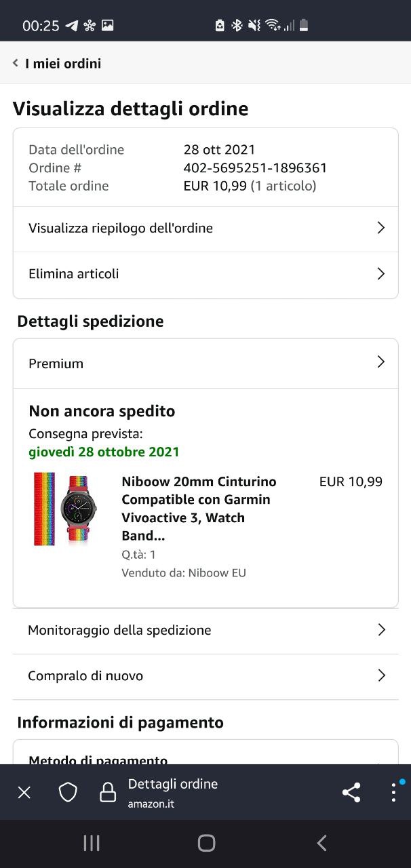Open Elimina articoli chevron arrow
Screen dimensions: 411x868
click(x=380, y=274)
